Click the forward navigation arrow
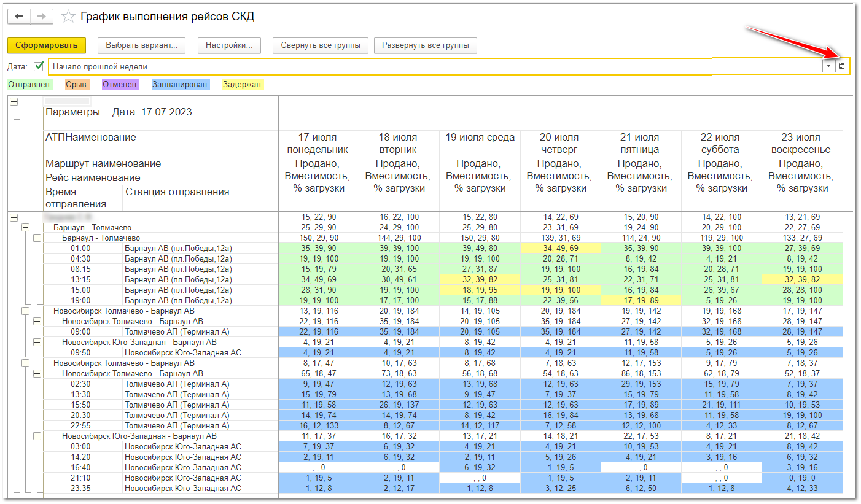The image size is (861, 504). click(x=41, y=17)
